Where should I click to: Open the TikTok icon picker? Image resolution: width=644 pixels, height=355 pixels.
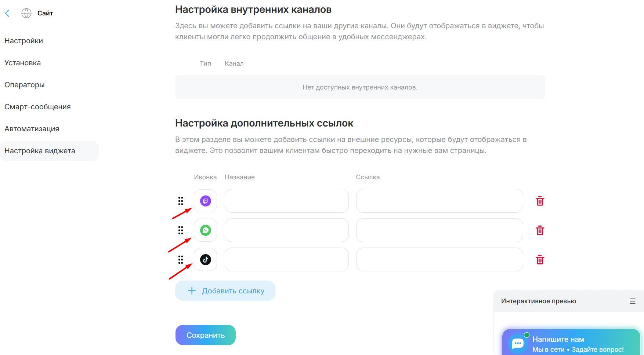point(205,260)
